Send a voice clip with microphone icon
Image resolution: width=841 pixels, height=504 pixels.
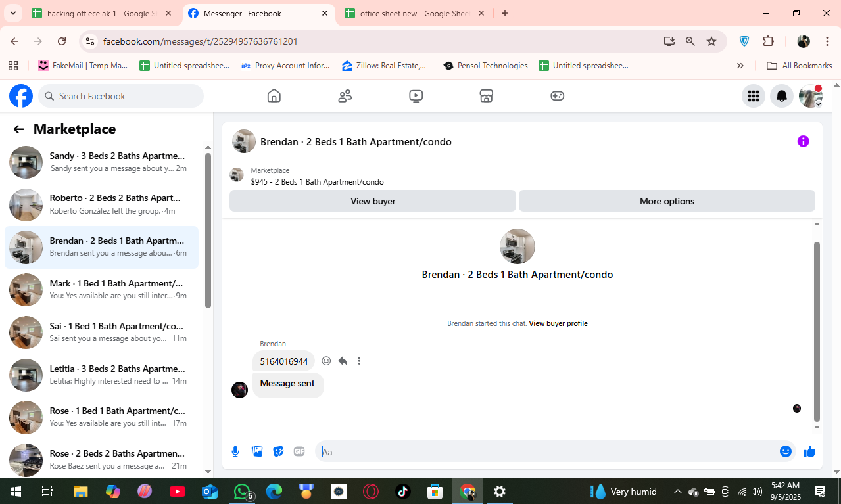click(x=235, y=451)
